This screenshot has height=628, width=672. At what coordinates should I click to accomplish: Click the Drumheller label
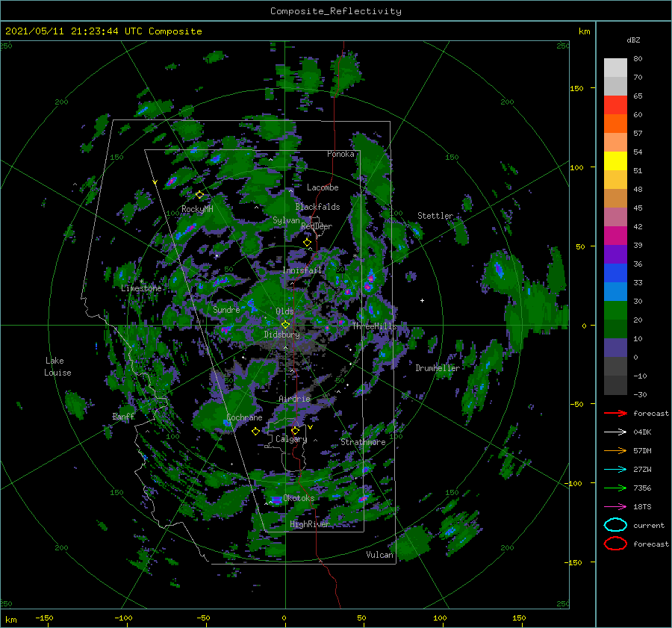(x=437, y=368)
